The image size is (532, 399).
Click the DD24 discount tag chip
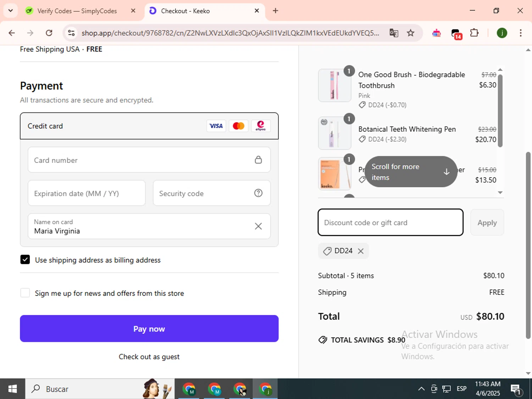(343, 251)
